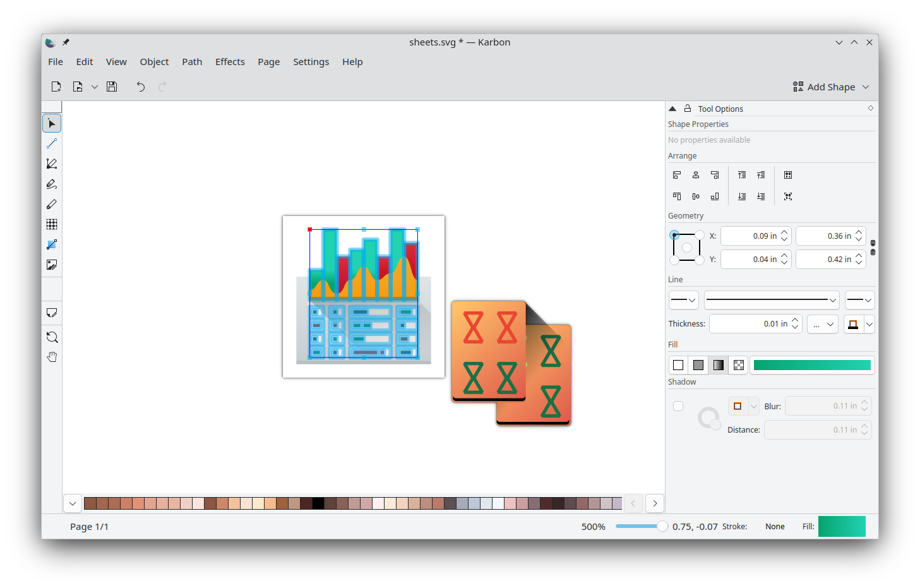Activate the Zoom magnifier tool

[x=52, y=337]
